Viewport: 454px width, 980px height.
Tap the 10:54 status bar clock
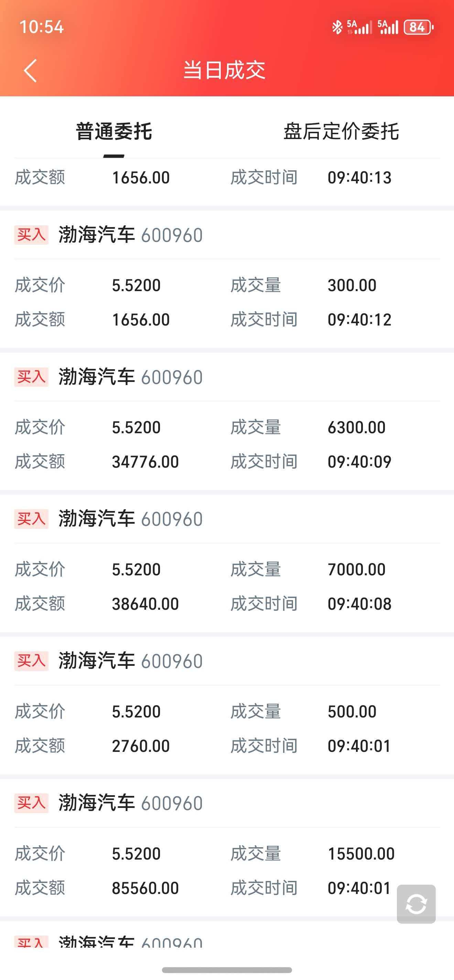[42, 27]
